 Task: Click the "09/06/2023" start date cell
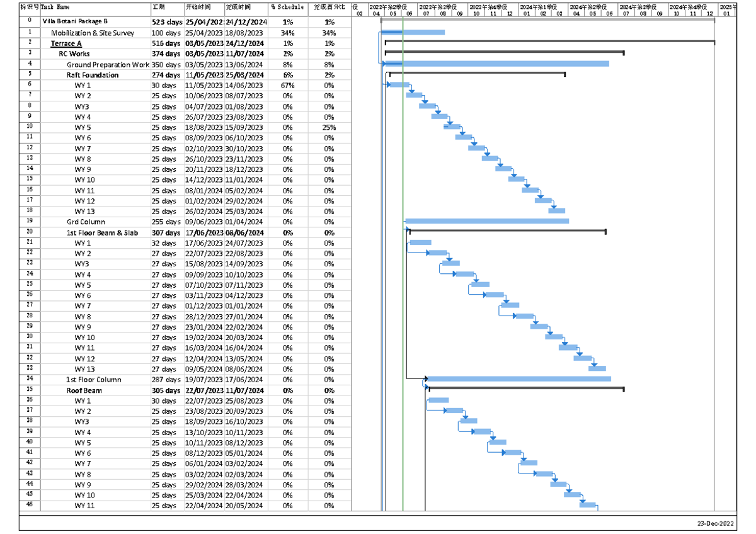(204, 222)
